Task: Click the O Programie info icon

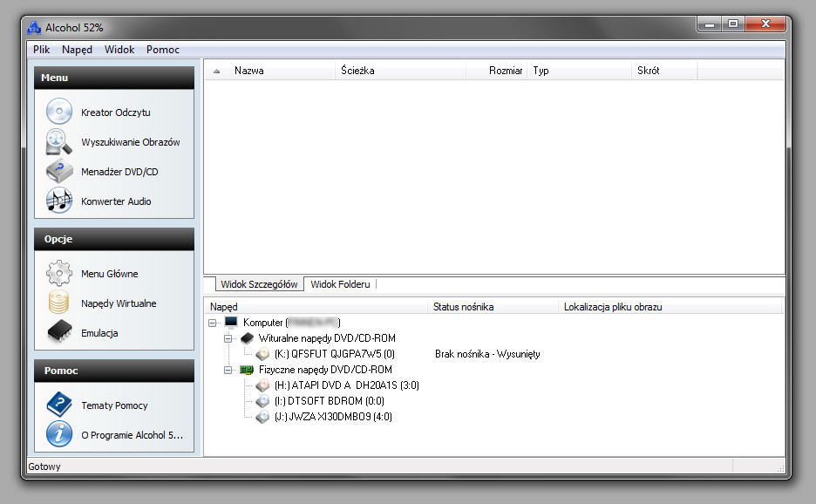Action: [58, 433]
